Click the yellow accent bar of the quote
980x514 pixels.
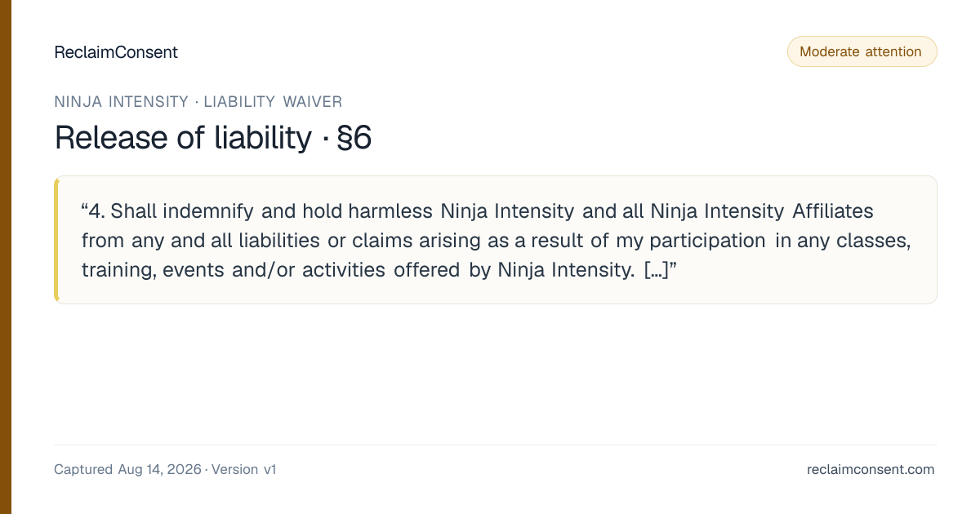[56, 240]
